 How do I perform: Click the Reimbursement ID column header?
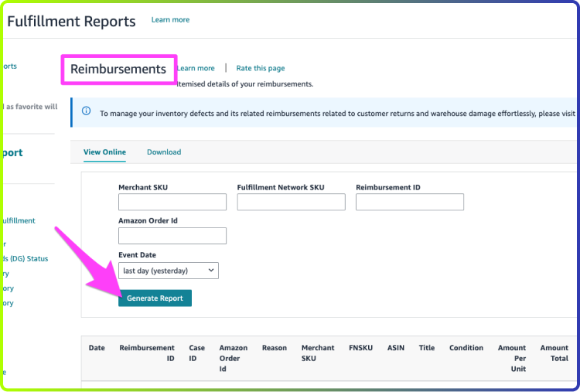(147, 353)
